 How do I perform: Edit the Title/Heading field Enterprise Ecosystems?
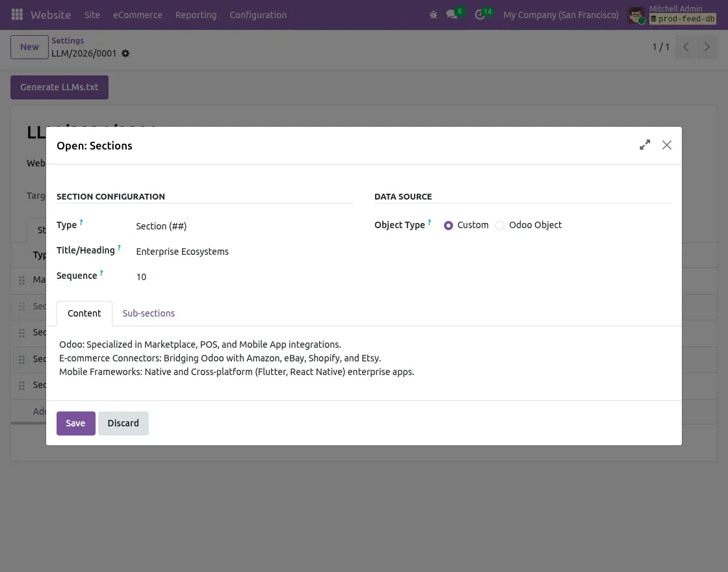point(244,252)
